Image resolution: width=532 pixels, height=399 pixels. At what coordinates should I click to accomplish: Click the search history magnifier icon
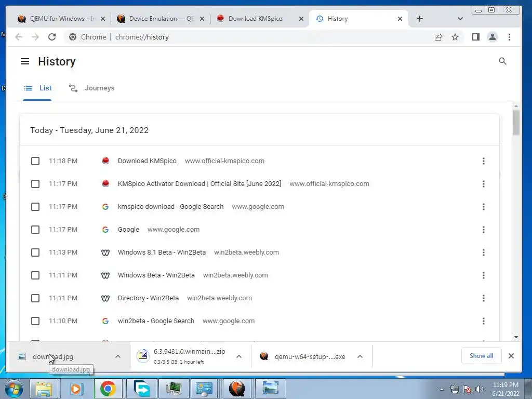pos(502,61)
